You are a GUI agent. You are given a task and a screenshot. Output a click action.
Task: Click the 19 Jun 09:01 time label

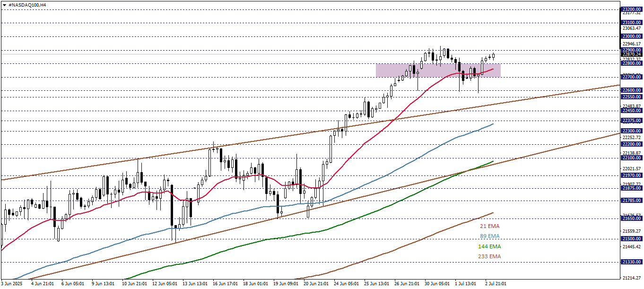click(x=286, y=284)
